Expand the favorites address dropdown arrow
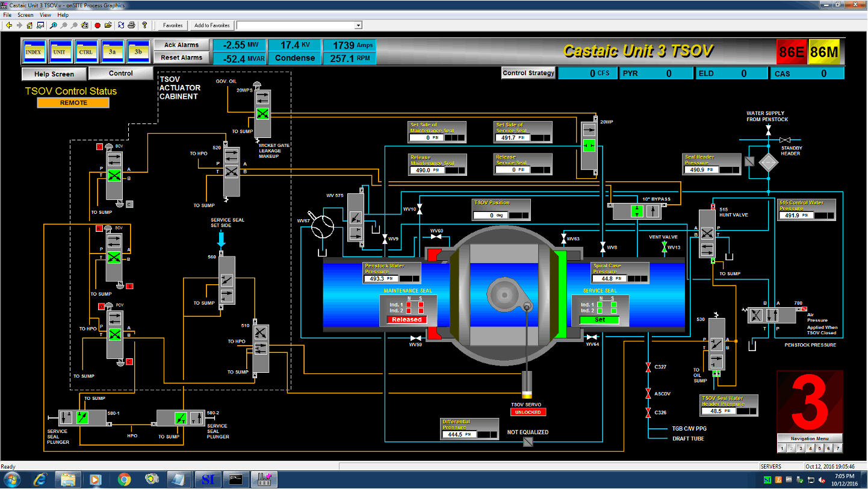The image size is (868, 489). coord(358,25)
